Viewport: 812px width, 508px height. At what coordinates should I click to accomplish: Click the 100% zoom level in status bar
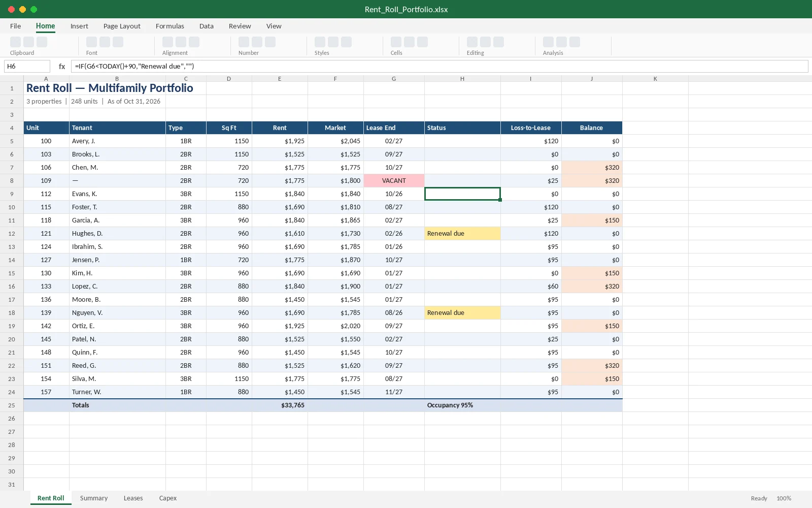point(784,498)
